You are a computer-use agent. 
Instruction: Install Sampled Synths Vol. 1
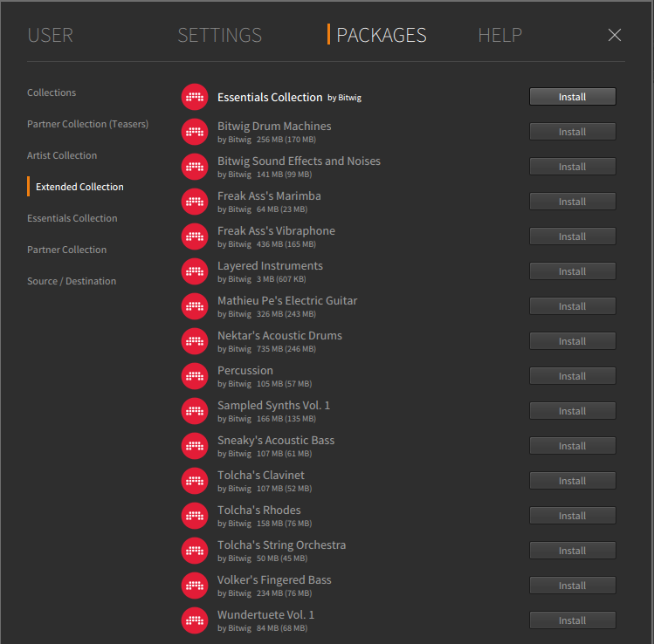click(572, 411)
